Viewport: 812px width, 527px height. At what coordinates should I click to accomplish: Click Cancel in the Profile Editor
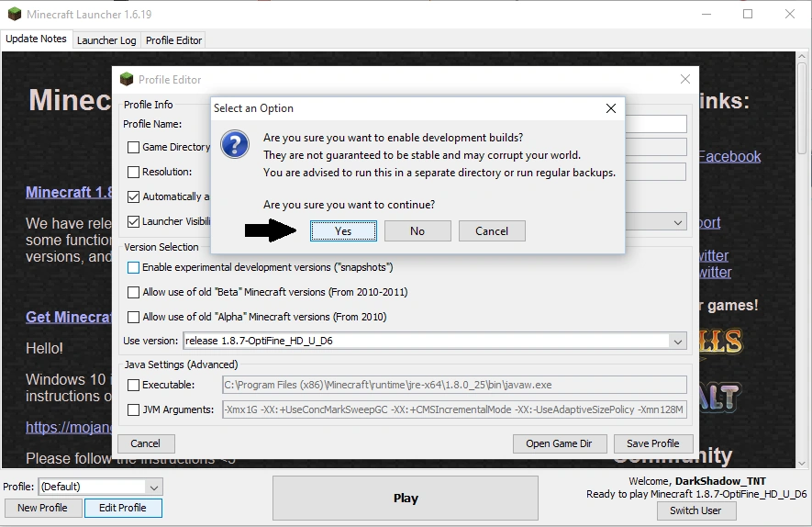[x=146, y=443]
